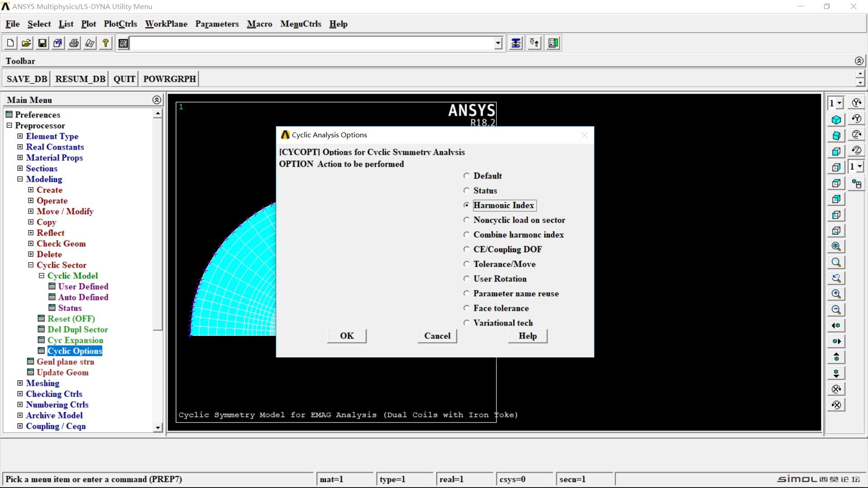The height and width of the screenshot is (488, 868).
Task: Click the Main Menu scroll-down arrow
Action: 158,427
